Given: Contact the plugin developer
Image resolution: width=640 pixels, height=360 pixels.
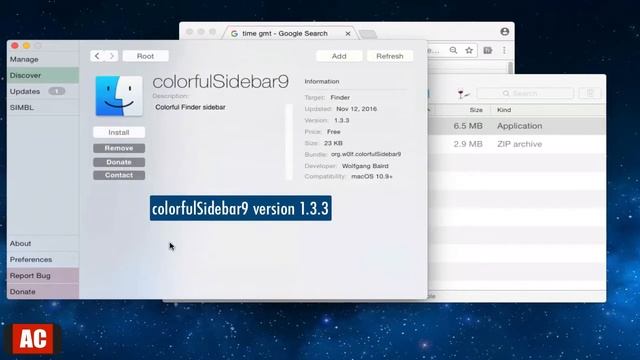Looking at the screenshot, I should tap(119, 175).
